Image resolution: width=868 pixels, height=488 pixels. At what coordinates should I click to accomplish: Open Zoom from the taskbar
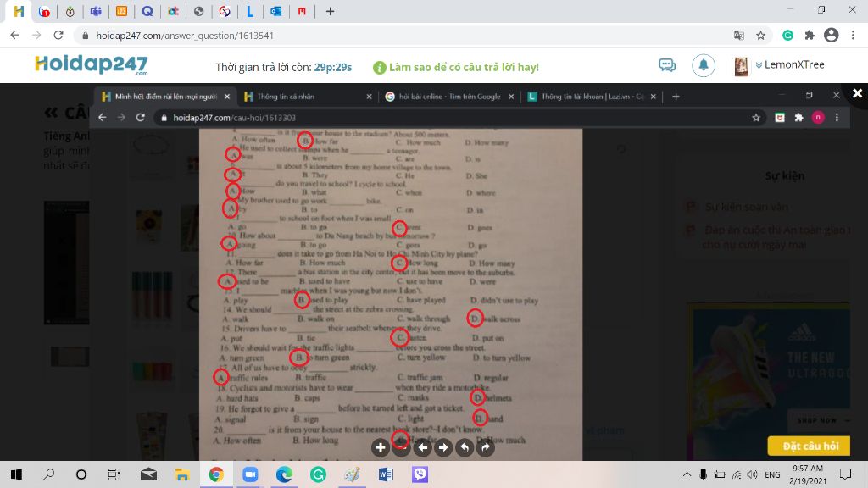pos(250,474)
